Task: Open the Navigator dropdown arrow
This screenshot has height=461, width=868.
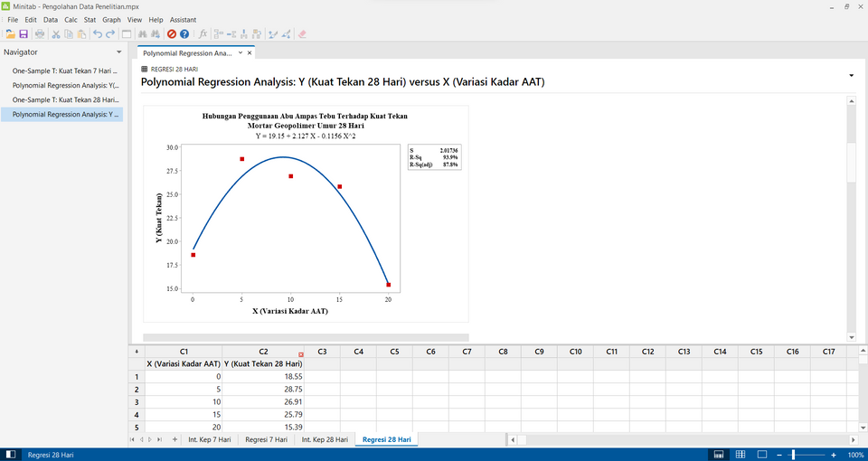Action: [x=118, y=52]
